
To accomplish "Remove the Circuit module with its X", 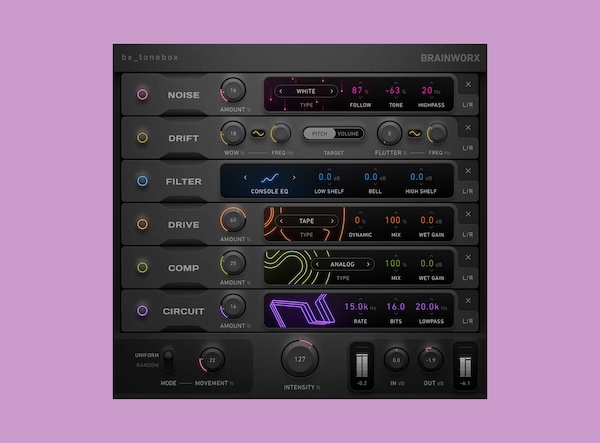I will coord(468,300).
